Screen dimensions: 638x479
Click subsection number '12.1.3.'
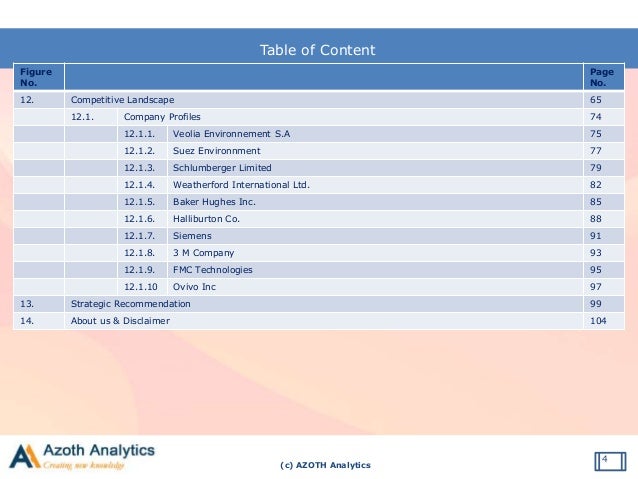(x=139, y=168)
